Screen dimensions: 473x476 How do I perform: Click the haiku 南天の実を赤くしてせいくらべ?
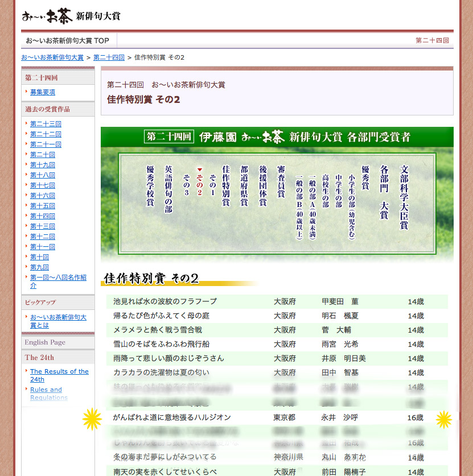click(x=165, y=472)
